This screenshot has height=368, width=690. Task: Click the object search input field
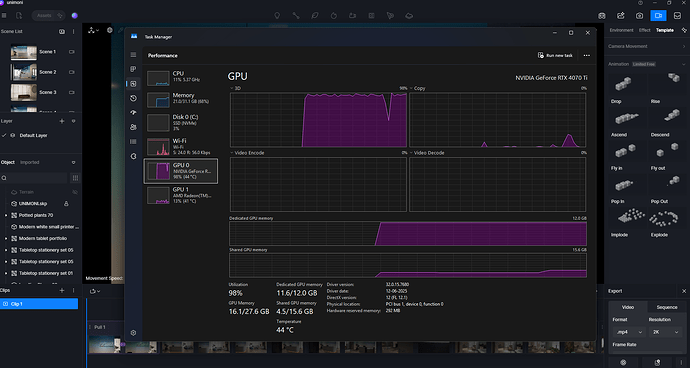pos(34,178)
